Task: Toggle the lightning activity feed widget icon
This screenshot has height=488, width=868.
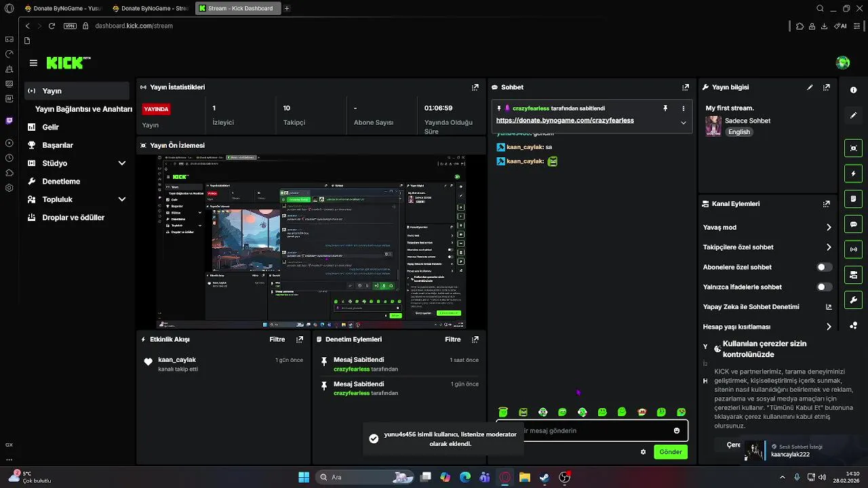Action: click(853, 174)
